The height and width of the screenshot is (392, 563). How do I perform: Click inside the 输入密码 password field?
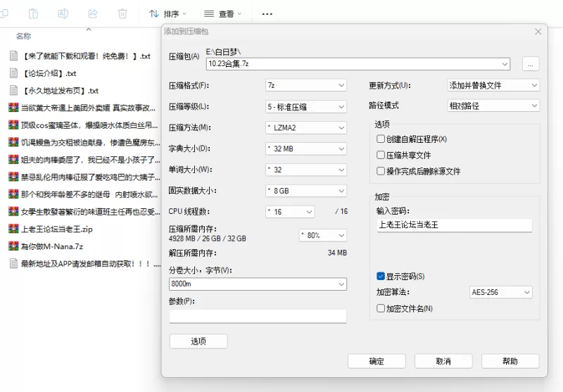click(x=454, y=225)
